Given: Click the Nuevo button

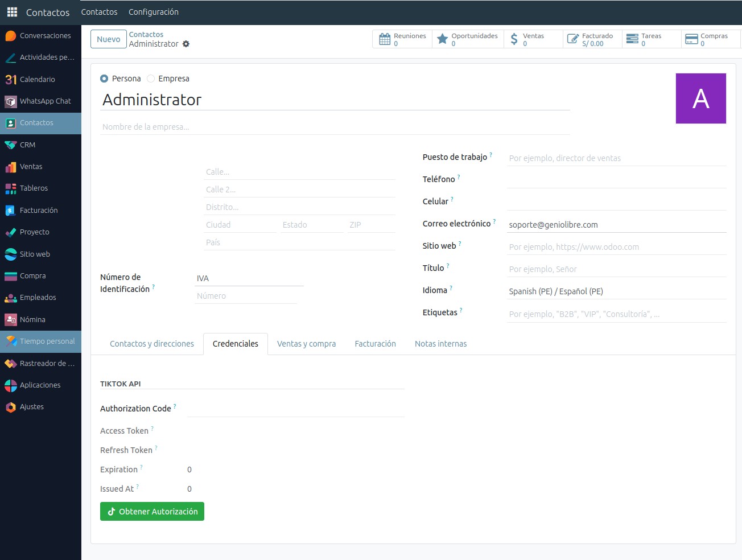Looking at the screenshot, I should [108, 39].
